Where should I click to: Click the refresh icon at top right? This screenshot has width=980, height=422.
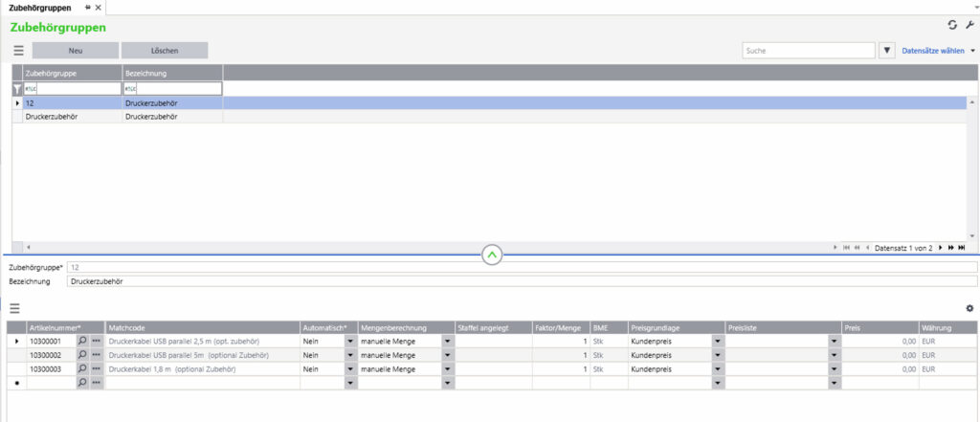pyautogui.click(x=952, y=25)
